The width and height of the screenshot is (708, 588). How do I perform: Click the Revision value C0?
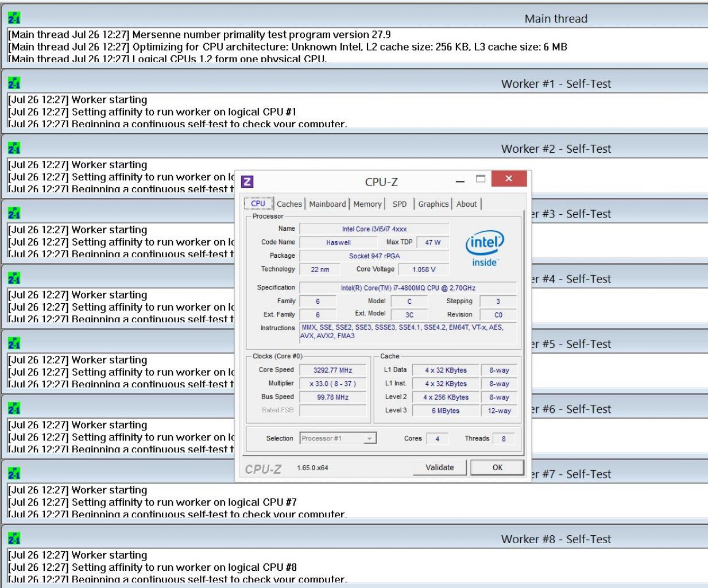(x=498, y=315)
